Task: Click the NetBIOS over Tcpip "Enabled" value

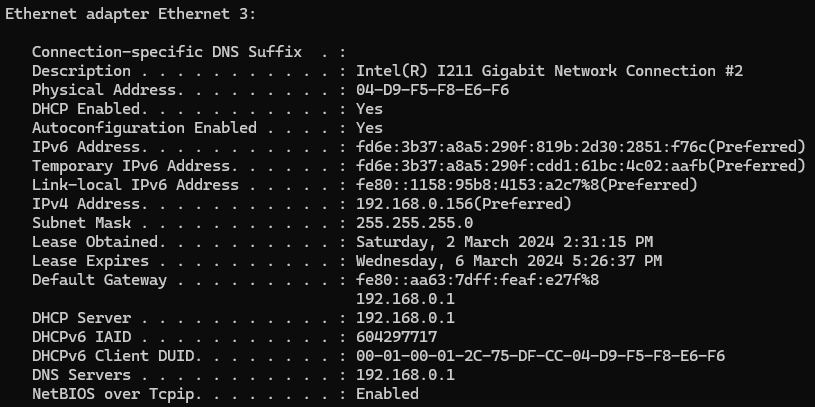Action: pyautogui.click(x=387, y=394)
